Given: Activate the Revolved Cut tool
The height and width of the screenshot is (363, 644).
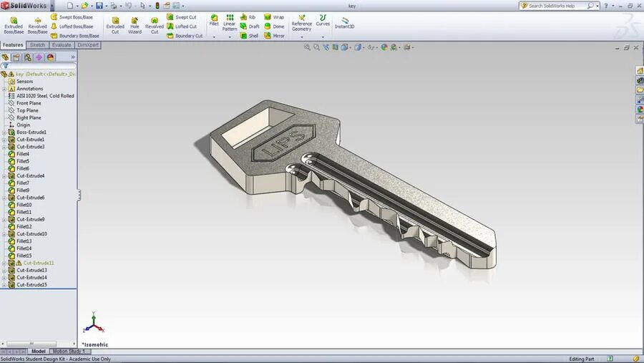Looking at the screenshot, I should coord(155,26).
